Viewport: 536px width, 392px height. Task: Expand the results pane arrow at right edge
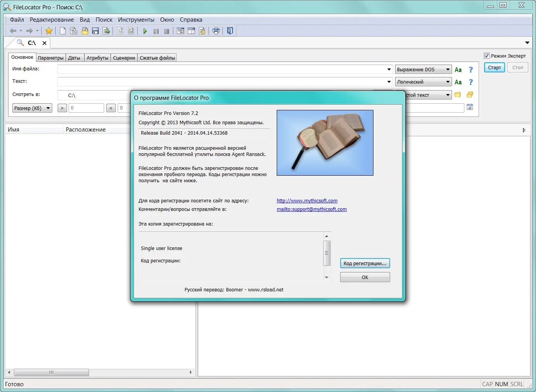point(524,130)
